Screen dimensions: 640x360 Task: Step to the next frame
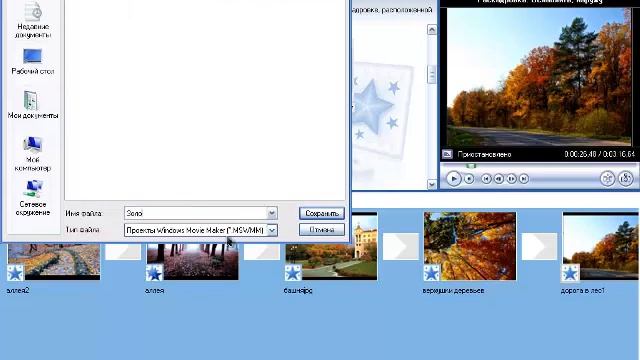coord(511,179)
